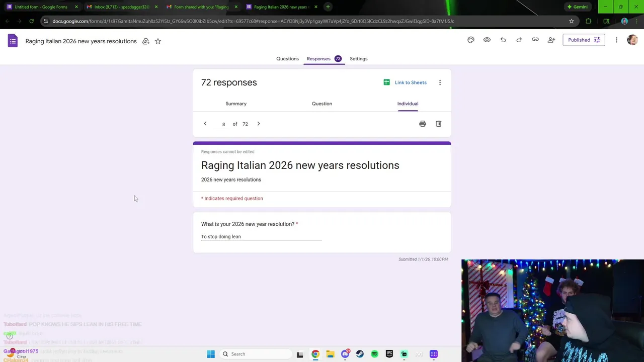
Task: Preview the form with eye icon
Action: pos(487,40)
